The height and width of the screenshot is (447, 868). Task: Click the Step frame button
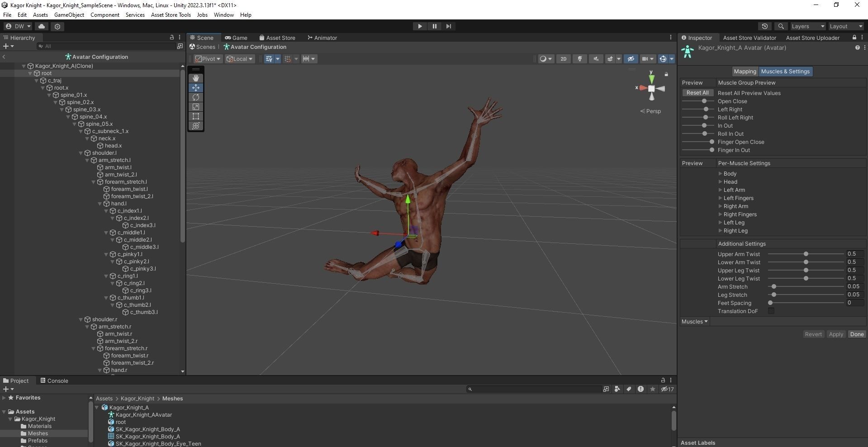(448, 26)
